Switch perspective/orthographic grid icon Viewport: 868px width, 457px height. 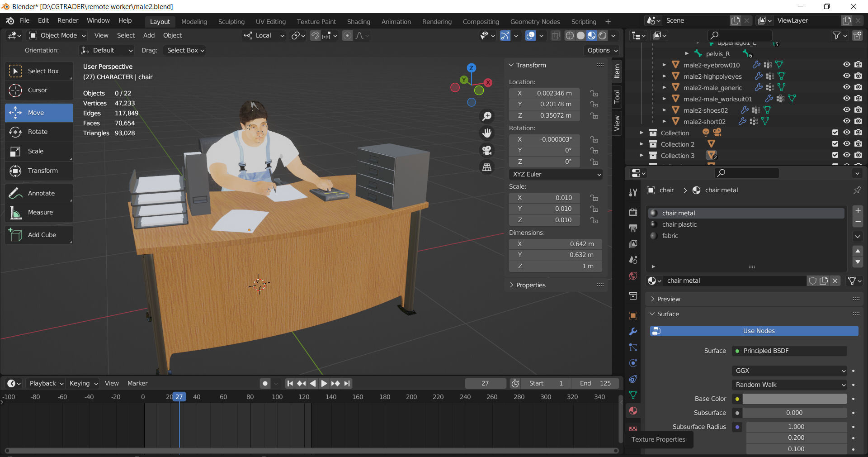[487, 167]
